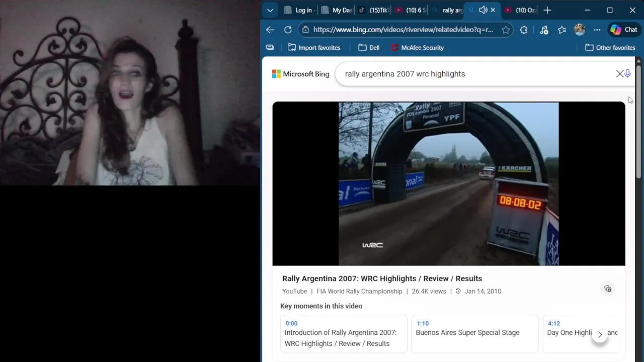Switch to the rally arg tab
Screen dimensions: 644x362
click(x=446, y=10)
